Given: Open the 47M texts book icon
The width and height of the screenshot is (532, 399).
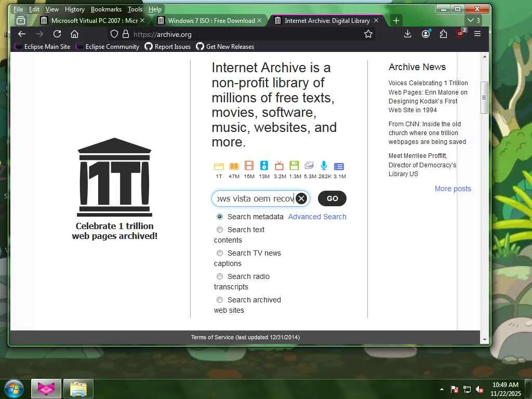Looking at the screenshot, I should [234, 166].
